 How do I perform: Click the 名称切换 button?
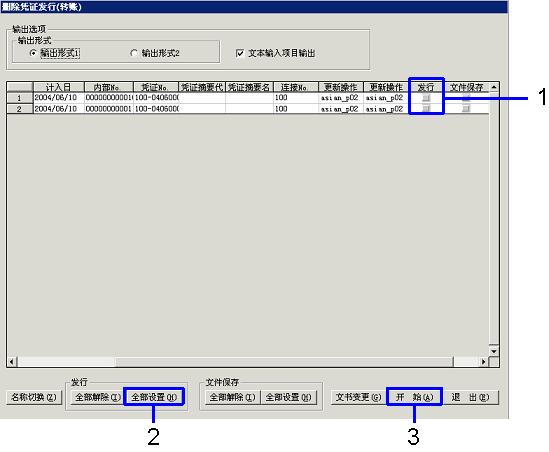click(x=34, y=397)
